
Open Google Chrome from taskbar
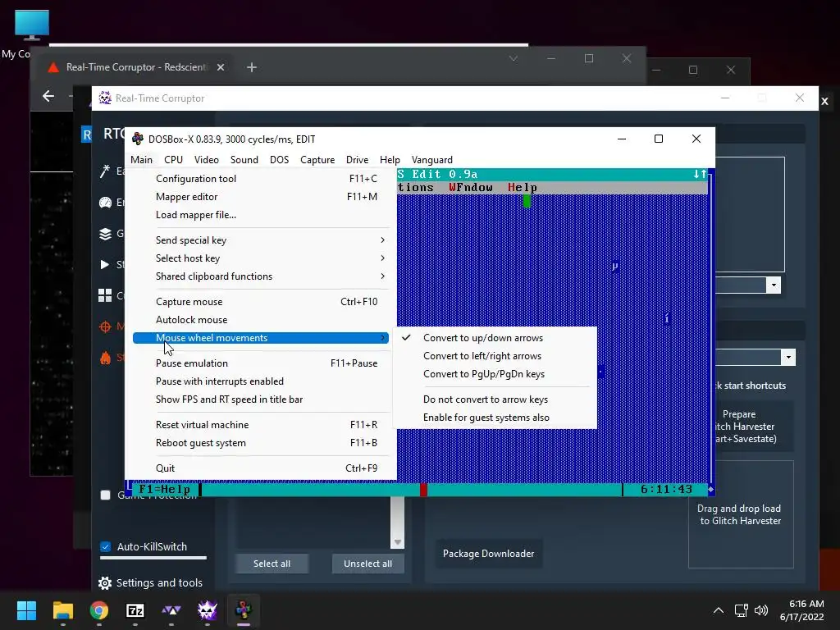(x=99, y=610)
